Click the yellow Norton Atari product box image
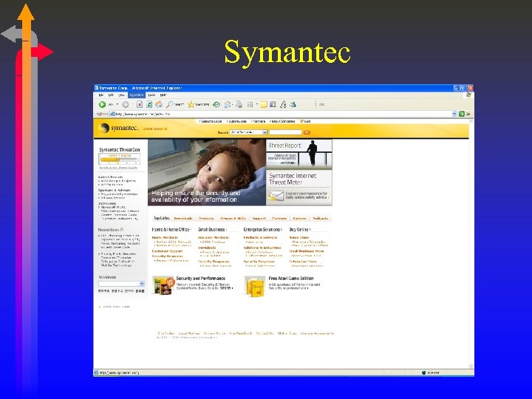The width and height of the screenshot is (532, 399). click(x=255, y=287)
